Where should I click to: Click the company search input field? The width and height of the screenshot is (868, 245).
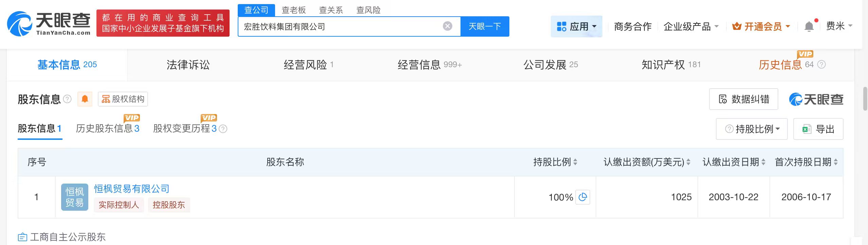340,26
